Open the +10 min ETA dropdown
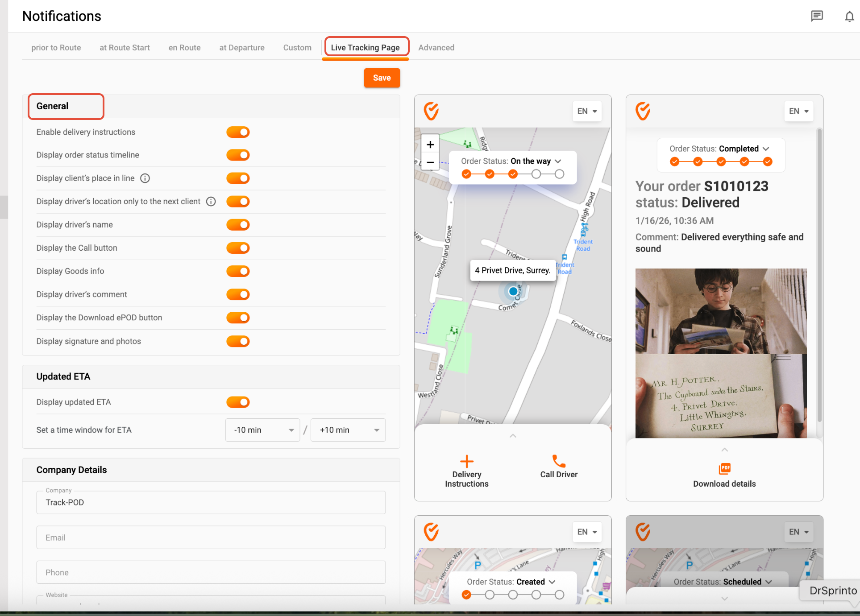Viewport: 860px width, 616px height. point(348,430)
